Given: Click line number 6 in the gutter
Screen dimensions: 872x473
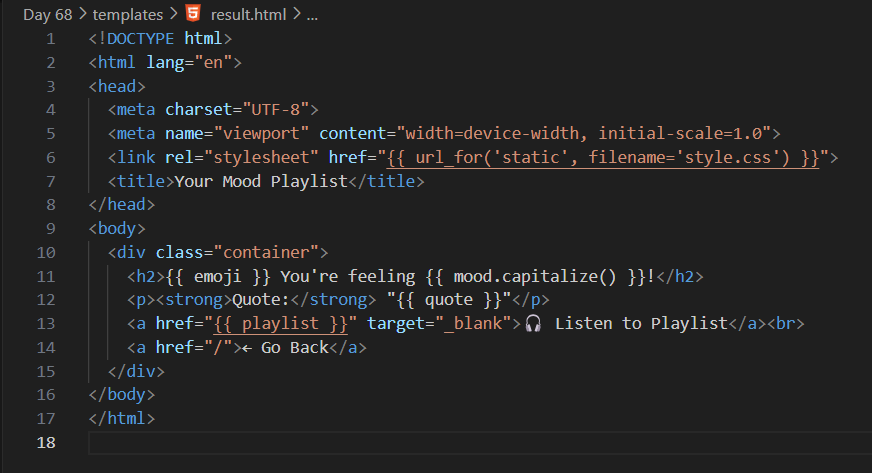Looking at the screenshot, I should point(51,158).
